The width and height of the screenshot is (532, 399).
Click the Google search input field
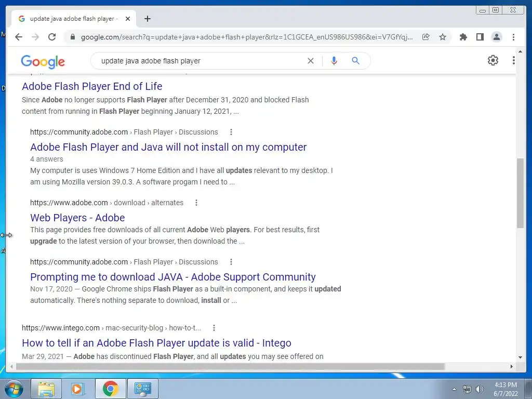pos(200,61)
